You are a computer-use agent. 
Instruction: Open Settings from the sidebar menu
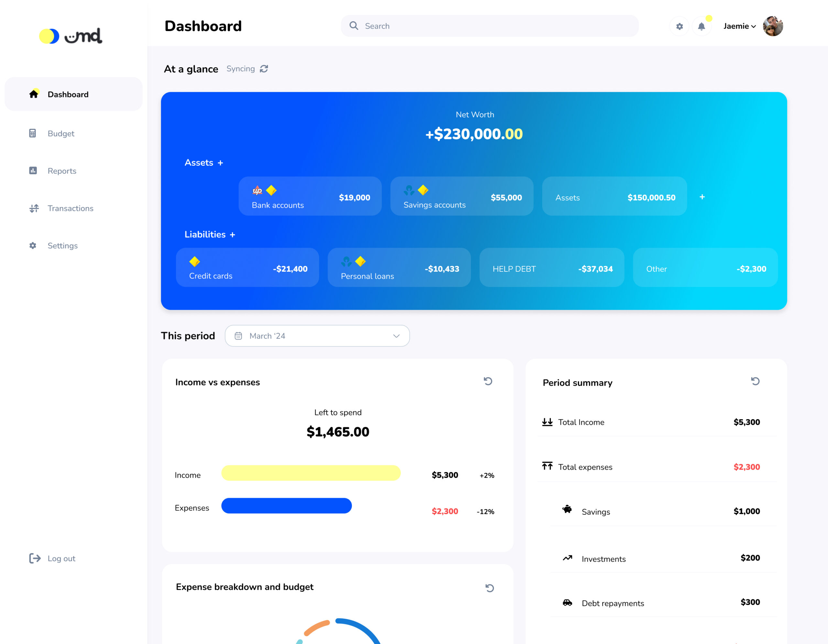[x=62, y=246]
